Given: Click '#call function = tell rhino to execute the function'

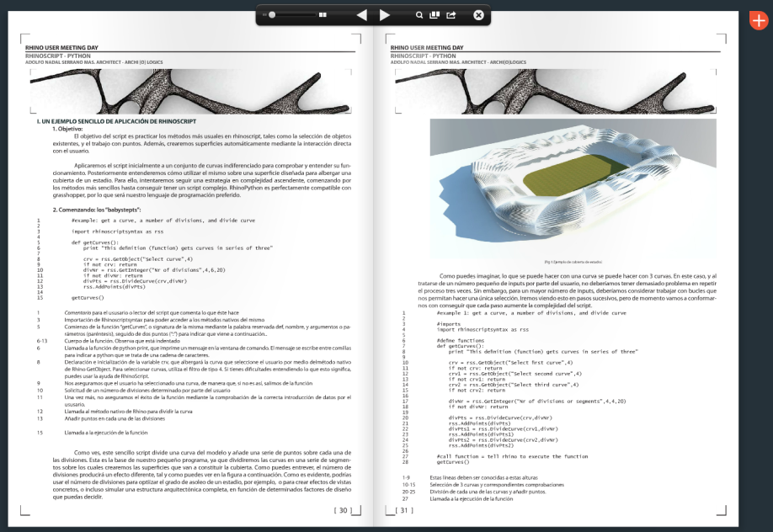Looking at the screenshot, I should (x=512, y=456).
